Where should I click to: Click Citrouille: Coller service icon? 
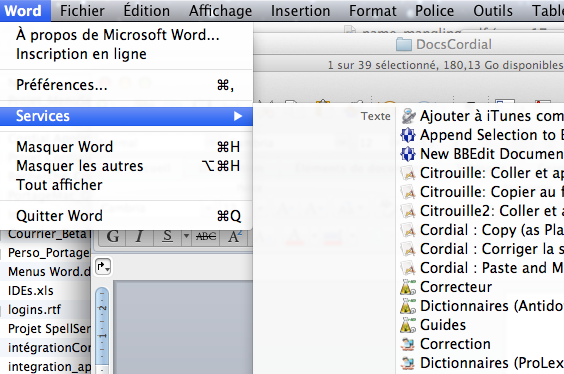point(408,173)
